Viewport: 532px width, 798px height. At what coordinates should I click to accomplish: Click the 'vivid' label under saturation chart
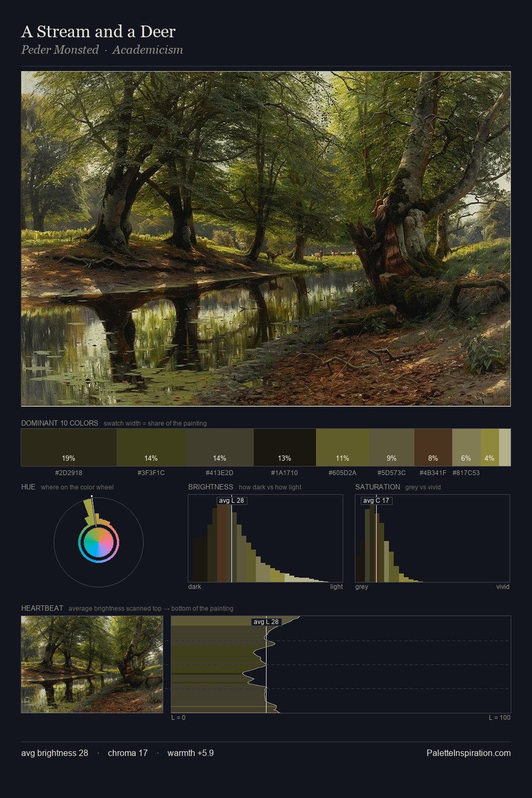tap(503, 587)
